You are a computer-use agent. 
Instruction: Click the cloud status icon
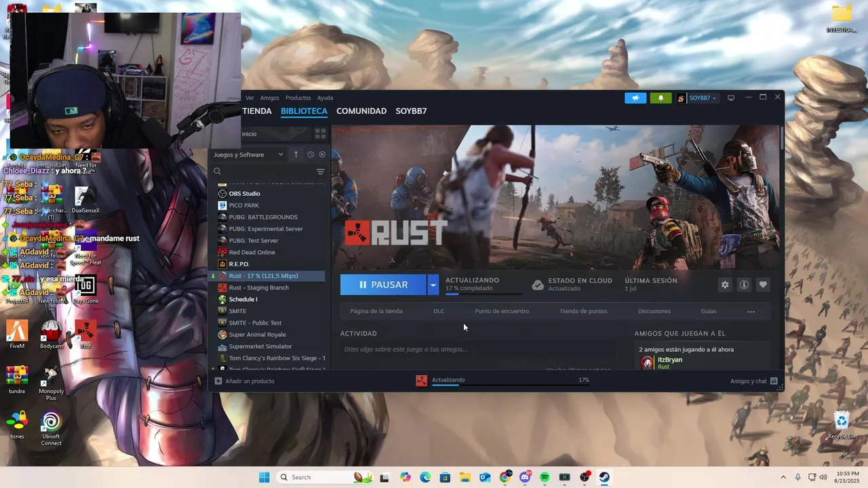(538, 285)
